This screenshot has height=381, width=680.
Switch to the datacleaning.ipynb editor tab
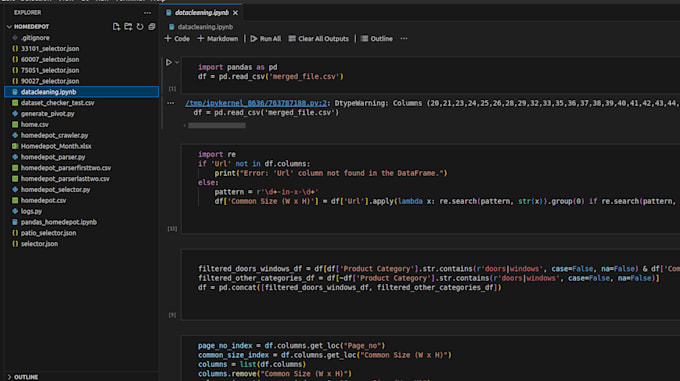202,13
